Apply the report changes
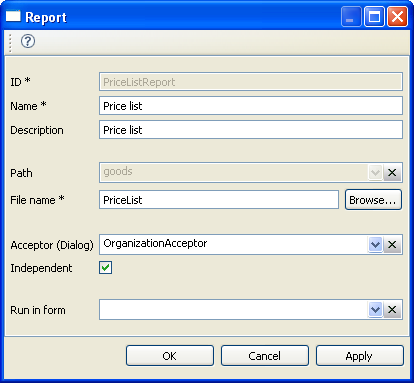The width and height of the screenshot is (414, 383). point(360,356)
